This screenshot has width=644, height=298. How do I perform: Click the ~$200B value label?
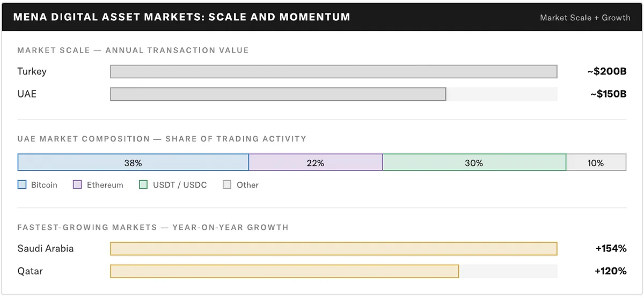coord(606,72)
